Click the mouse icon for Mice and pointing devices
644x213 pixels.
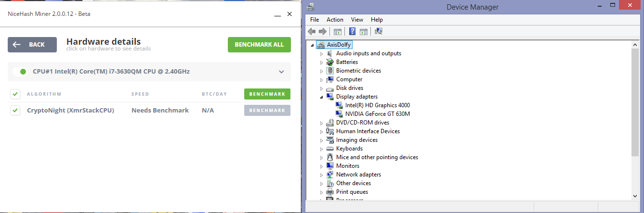click(330, 157)
